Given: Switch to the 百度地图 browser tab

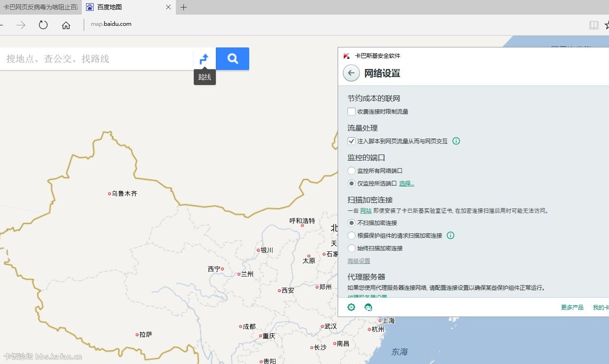Looking at the screenshot, I should [128, 7].
